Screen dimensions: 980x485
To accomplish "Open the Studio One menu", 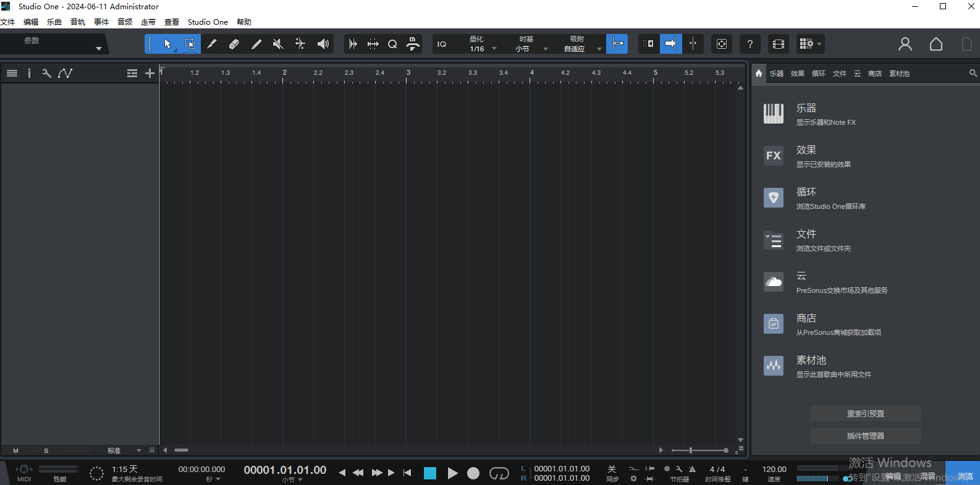I will click(208, 22).
